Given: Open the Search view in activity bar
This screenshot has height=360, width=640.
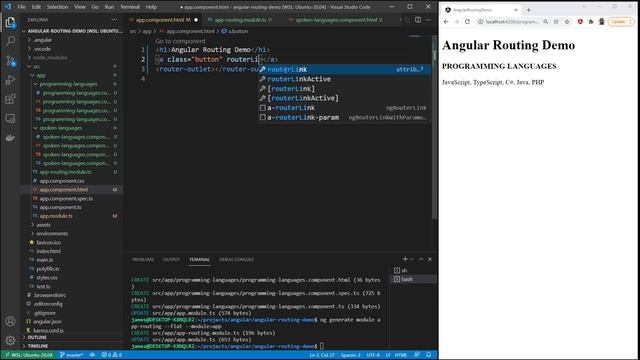Looking at the screenshot, I should coord(10,41).
